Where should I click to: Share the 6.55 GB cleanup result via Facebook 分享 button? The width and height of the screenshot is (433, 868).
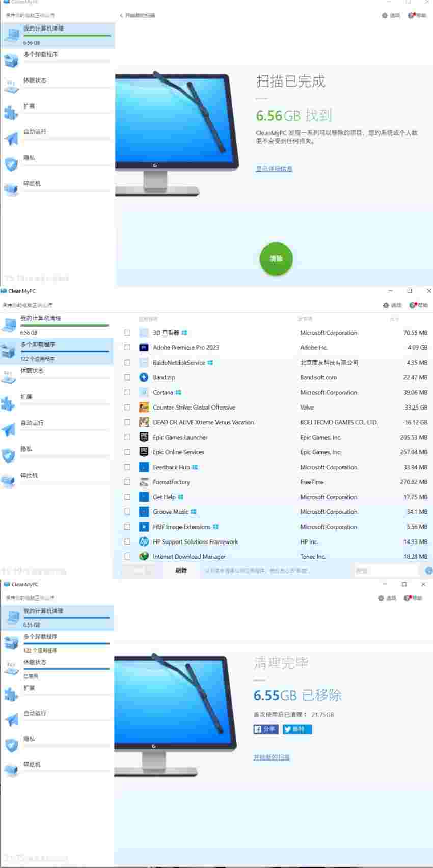click(x=266, y=729)
